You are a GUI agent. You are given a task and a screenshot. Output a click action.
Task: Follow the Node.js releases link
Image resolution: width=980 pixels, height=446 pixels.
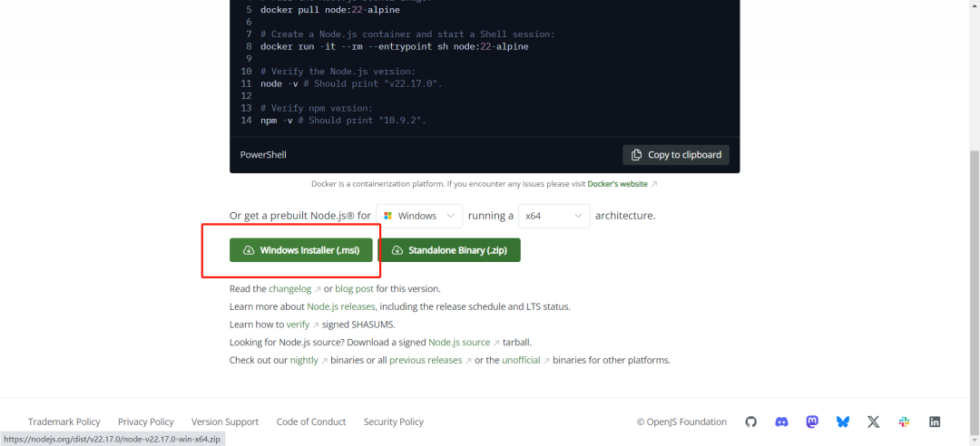coord(341,306)
